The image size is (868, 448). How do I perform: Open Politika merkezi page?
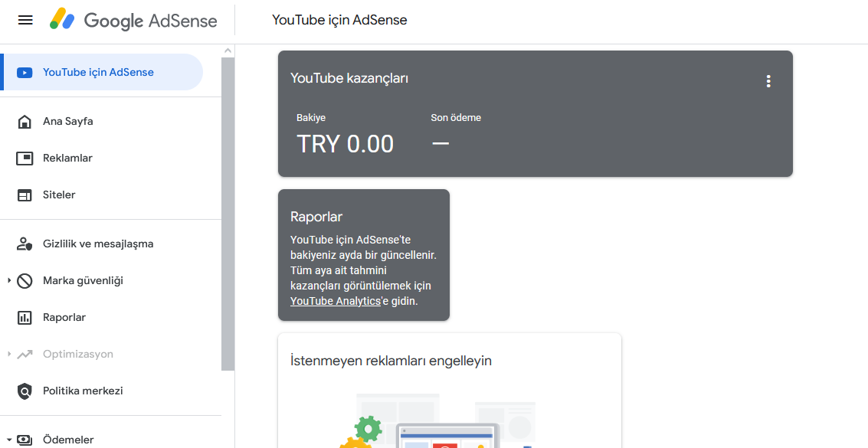[x=83, y=391]
